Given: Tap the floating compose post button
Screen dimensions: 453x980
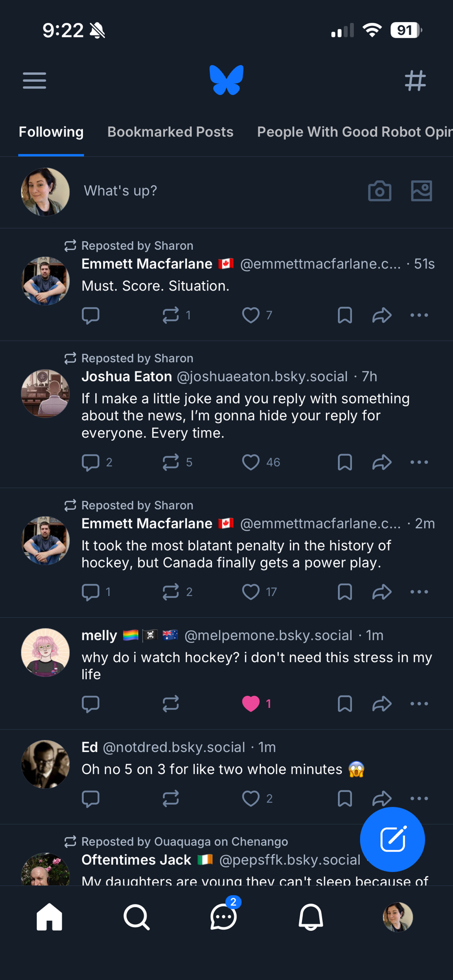Looking at the screenshot, I should pos(392,839).
